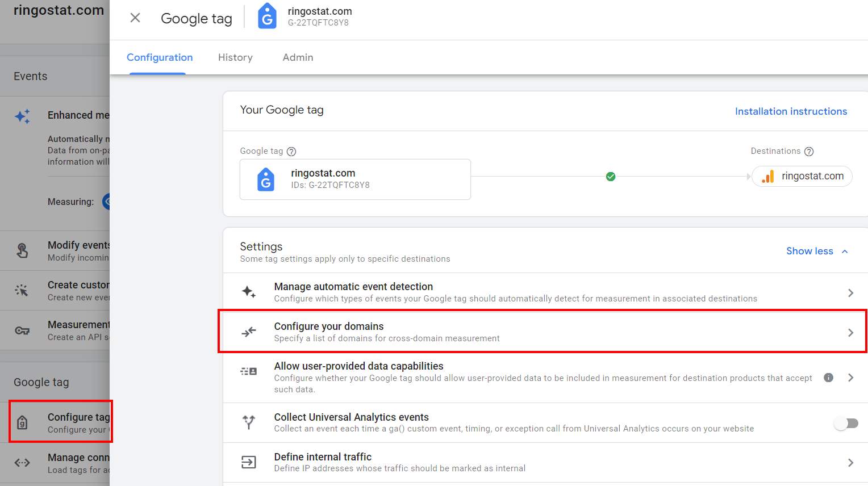This screenshot has width=868, height=486.
Task: Click the green connection checkmark
Action: [611, 177]
